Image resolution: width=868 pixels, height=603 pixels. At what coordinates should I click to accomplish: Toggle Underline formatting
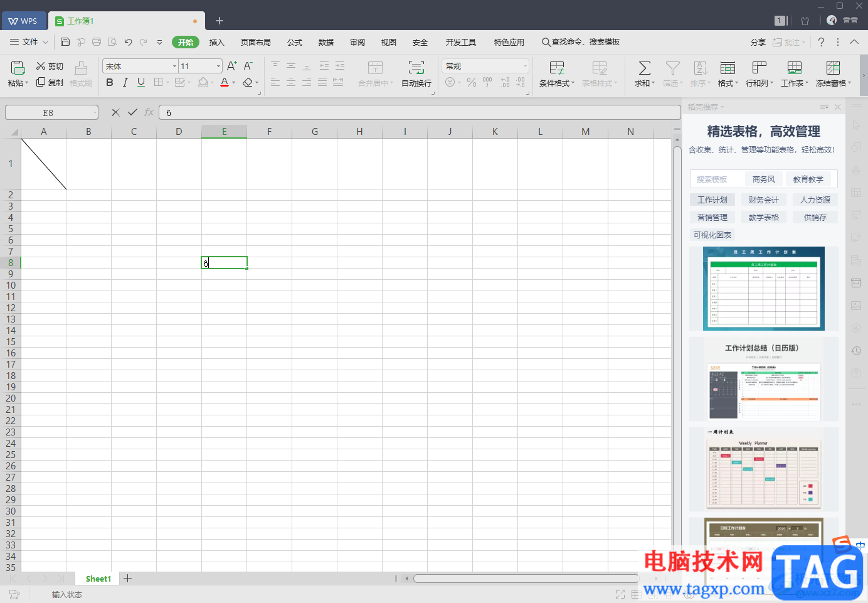141,82
